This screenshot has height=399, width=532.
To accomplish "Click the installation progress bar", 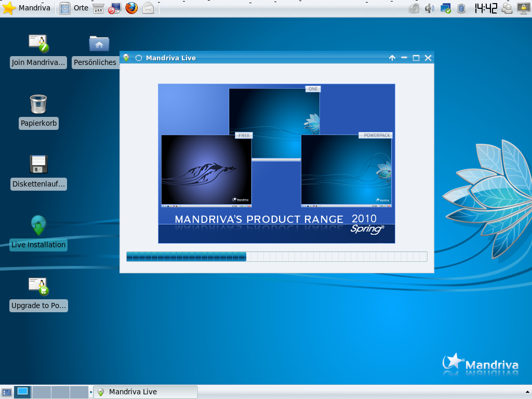I will 276,256.
